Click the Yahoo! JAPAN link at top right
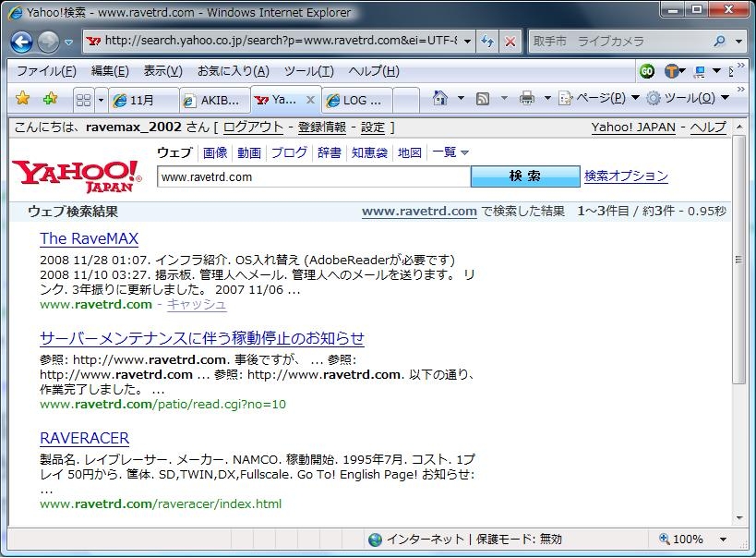 pos(633,127)
